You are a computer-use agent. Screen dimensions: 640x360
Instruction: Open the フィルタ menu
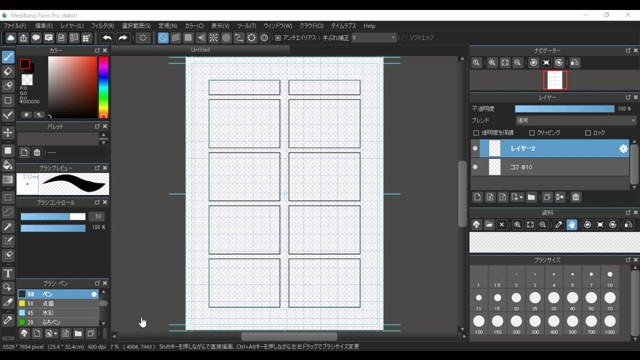102,26
